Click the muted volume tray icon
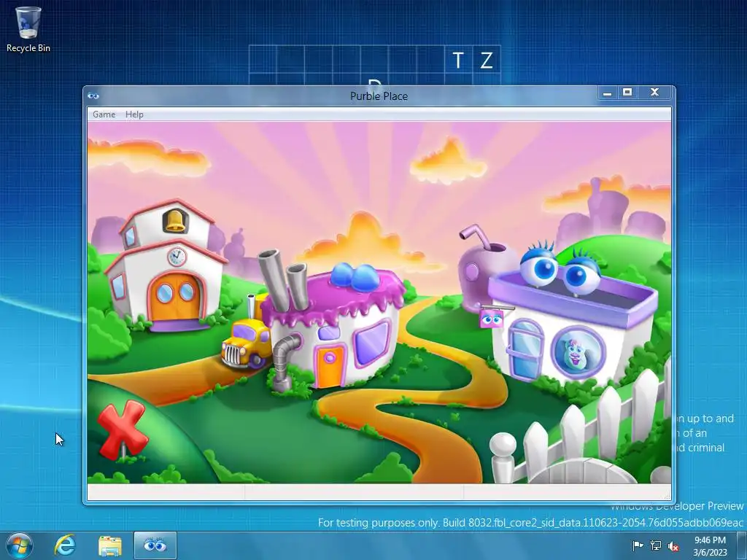Image resolution: width=747 pixels, height=560 pixels. point(673,546)
